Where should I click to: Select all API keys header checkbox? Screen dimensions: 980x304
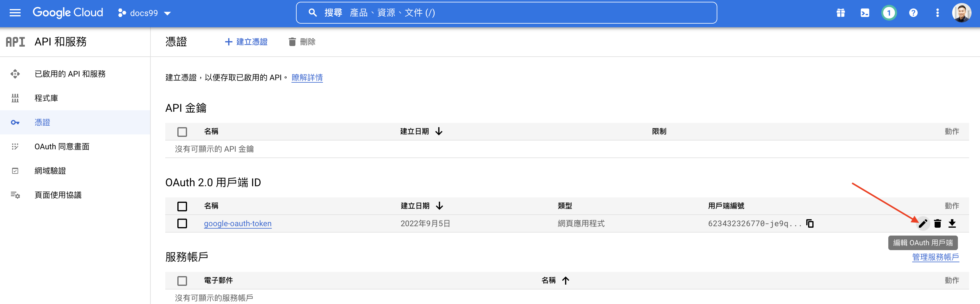[182, 132]
